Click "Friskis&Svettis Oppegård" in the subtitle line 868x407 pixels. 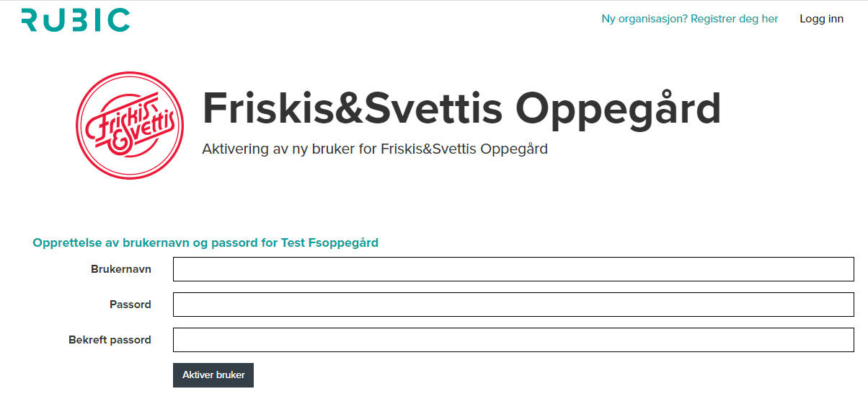pyautogui.click(x=464, y=149)
